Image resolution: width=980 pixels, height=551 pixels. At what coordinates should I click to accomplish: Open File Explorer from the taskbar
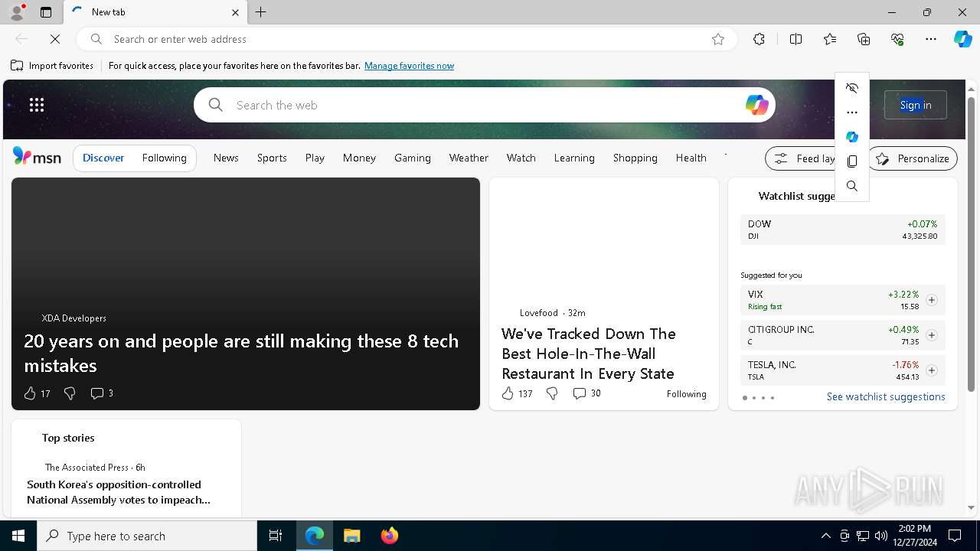click(x=351, y=536)
